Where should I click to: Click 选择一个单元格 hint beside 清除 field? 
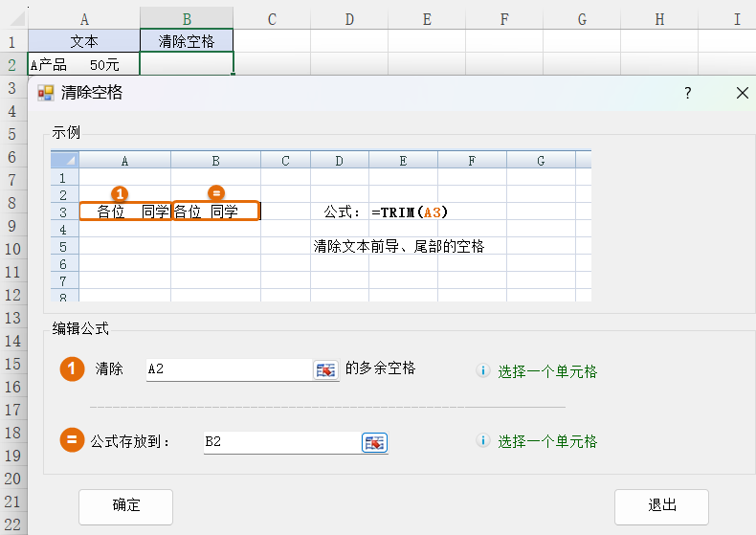(x=547, y=371)
